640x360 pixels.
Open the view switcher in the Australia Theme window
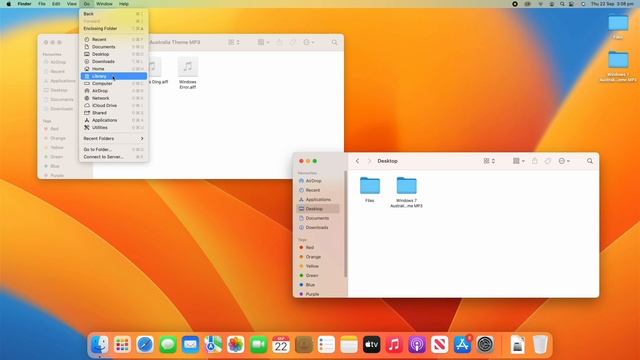pyautogui.click(x=234, y=42)
